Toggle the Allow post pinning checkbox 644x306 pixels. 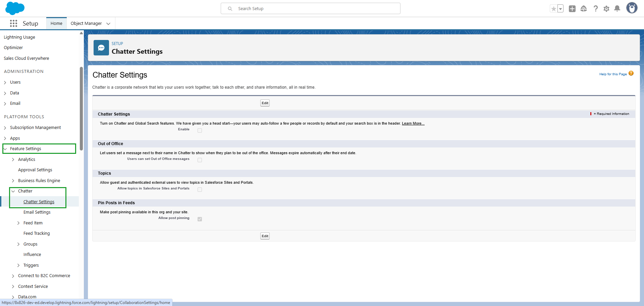point(200,219)
